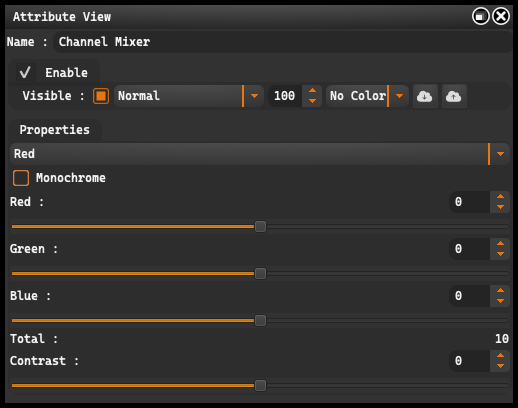Click the Contrast slider handle
The image size is (518, 408).
click(260, 386)
